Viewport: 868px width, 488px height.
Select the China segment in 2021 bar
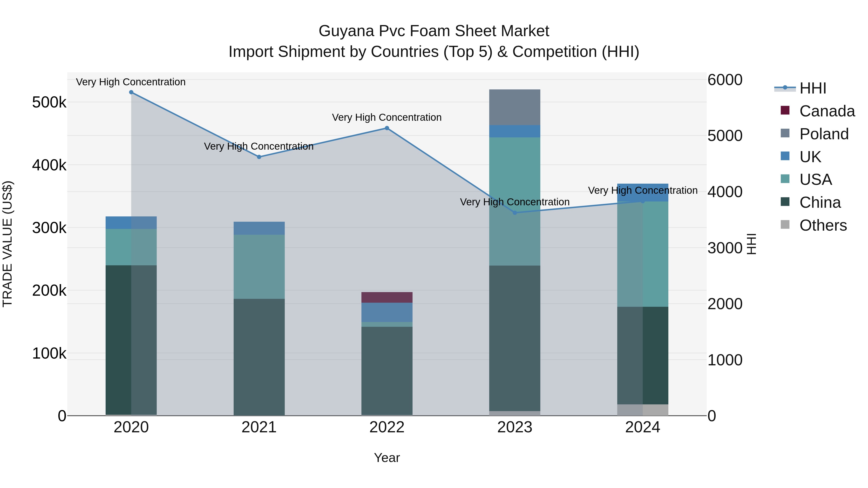259,357
